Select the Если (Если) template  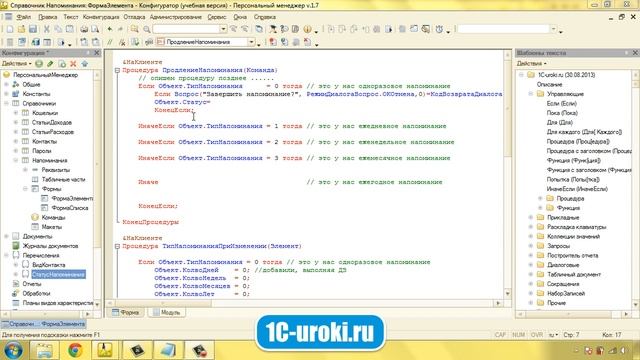[x=562, y=104]
